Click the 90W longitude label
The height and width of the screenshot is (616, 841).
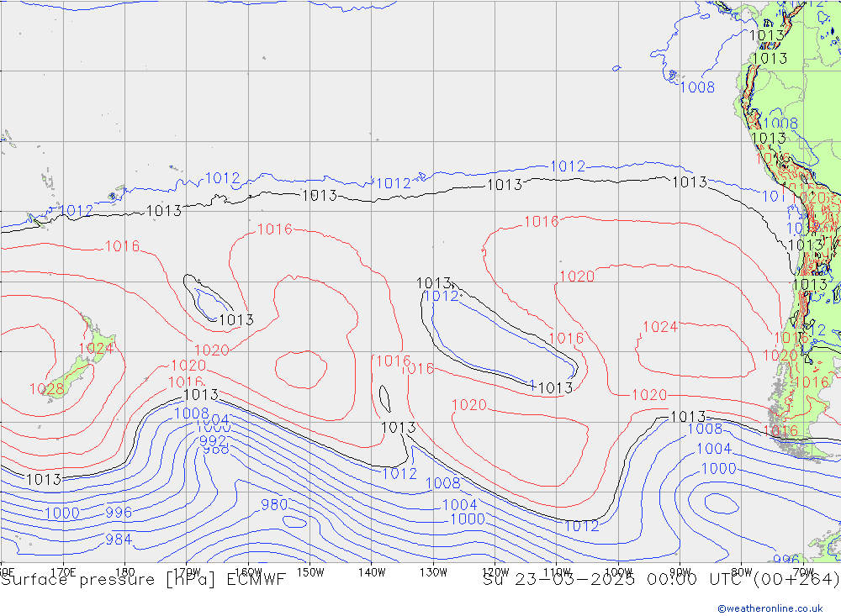click(x=680, y=572)
